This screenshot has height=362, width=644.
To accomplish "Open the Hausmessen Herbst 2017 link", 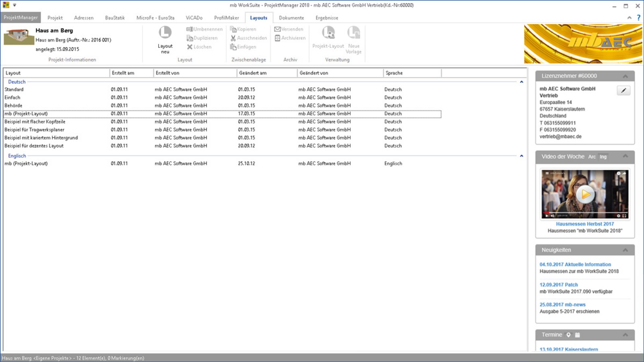I will pos(585,224).
